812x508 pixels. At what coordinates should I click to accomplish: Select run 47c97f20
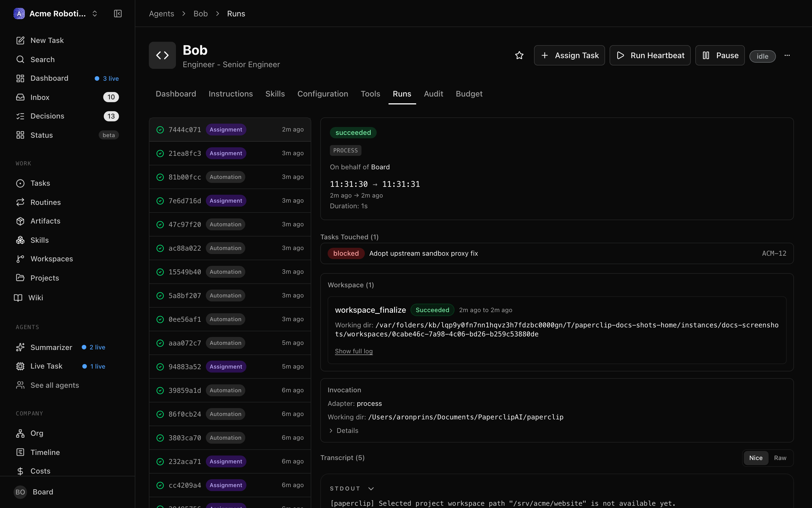230,224
